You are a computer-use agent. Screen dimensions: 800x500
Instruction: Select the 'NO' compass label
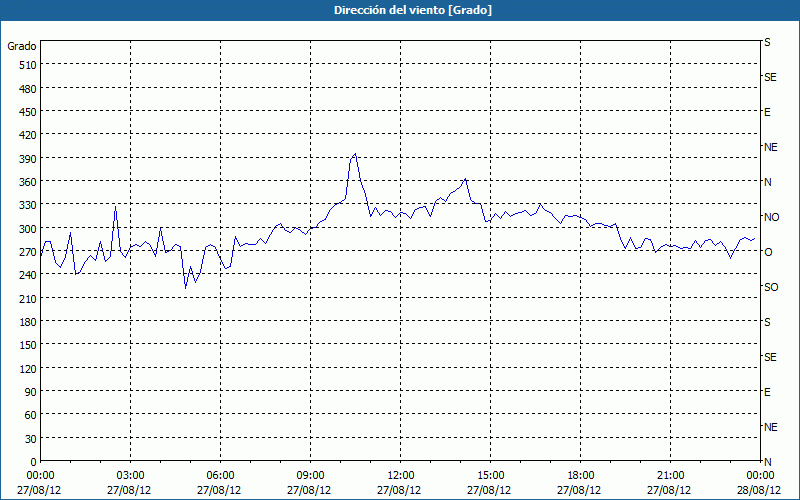771,217
